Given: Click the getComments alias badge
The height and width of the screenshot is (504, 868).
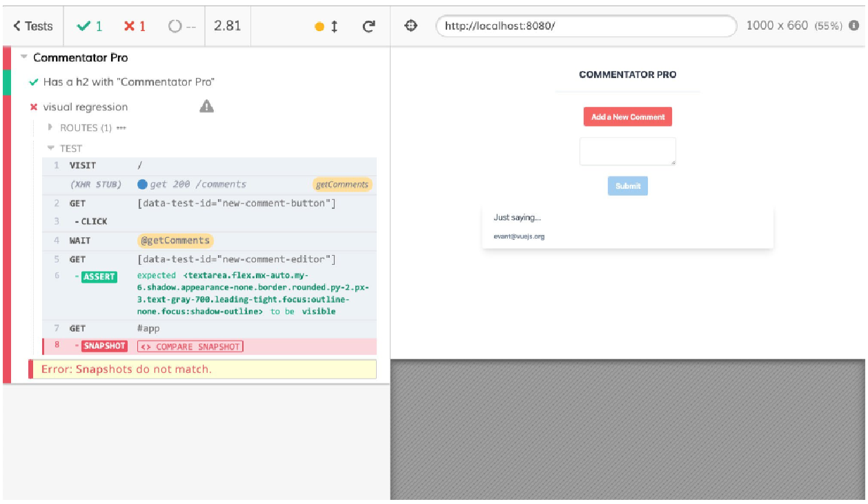Looking at the screenshot, I should point(343,184).
